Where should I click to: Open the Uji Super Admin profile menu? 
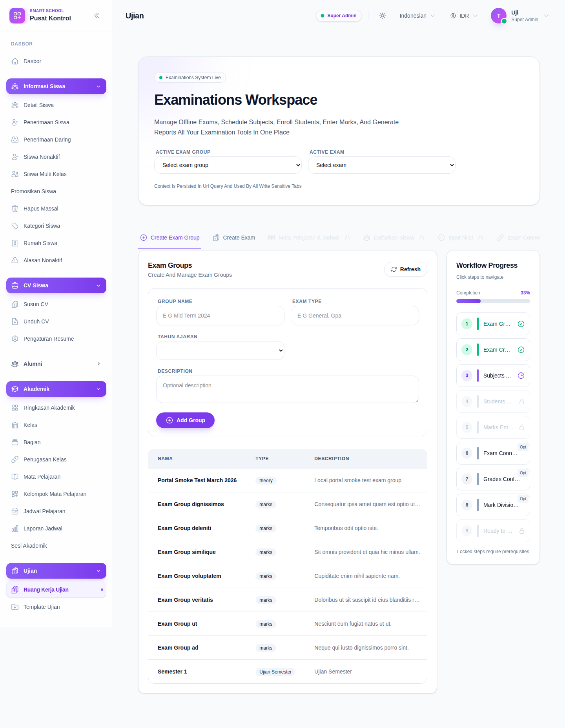(520, 16)
